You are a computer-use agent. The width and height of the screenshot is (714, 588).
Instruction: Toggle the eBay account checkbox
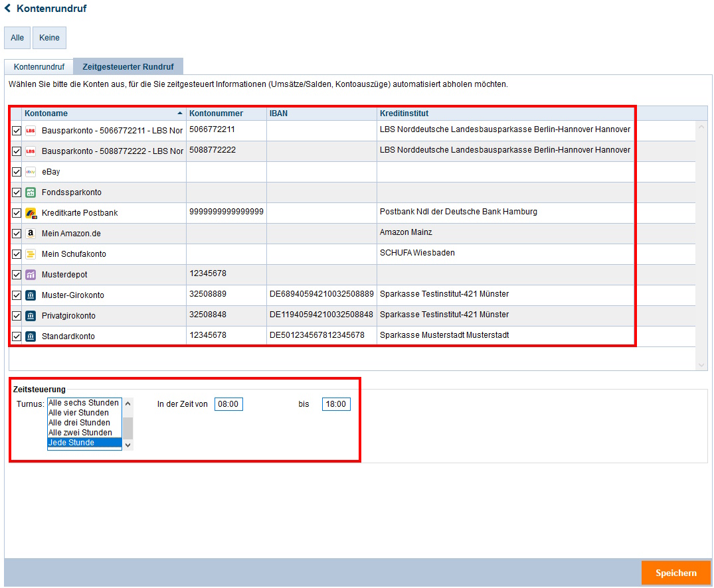(17, 172)
